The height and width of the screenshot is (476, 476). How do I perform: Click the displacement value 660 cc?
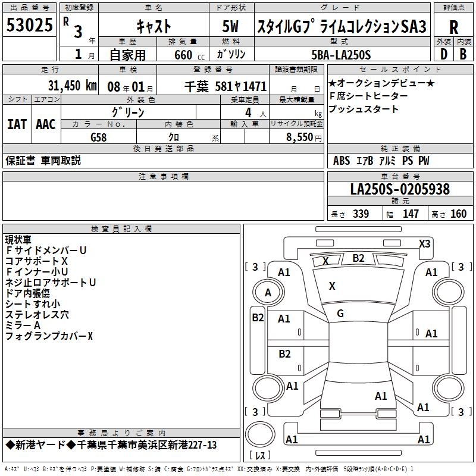189,55
